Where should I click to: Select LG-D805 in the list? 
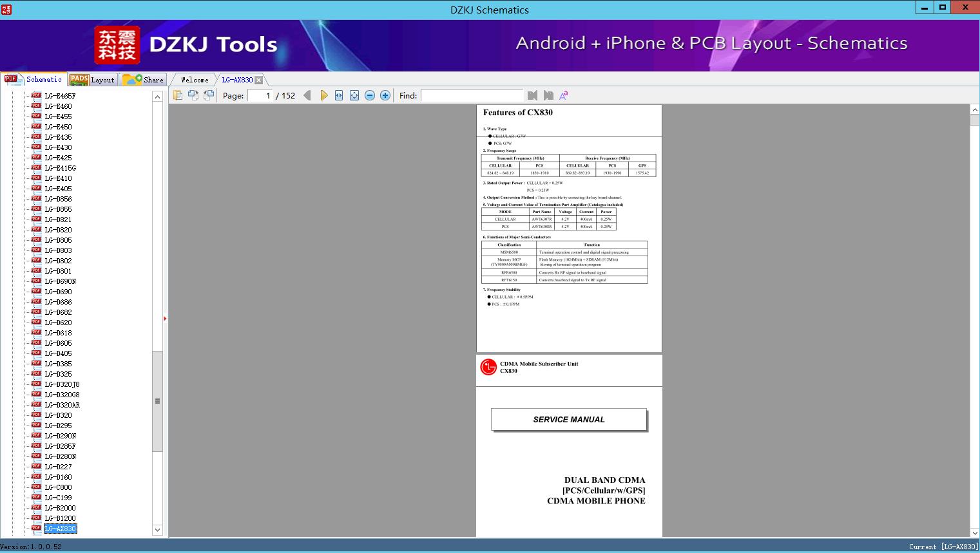point(58,240)
